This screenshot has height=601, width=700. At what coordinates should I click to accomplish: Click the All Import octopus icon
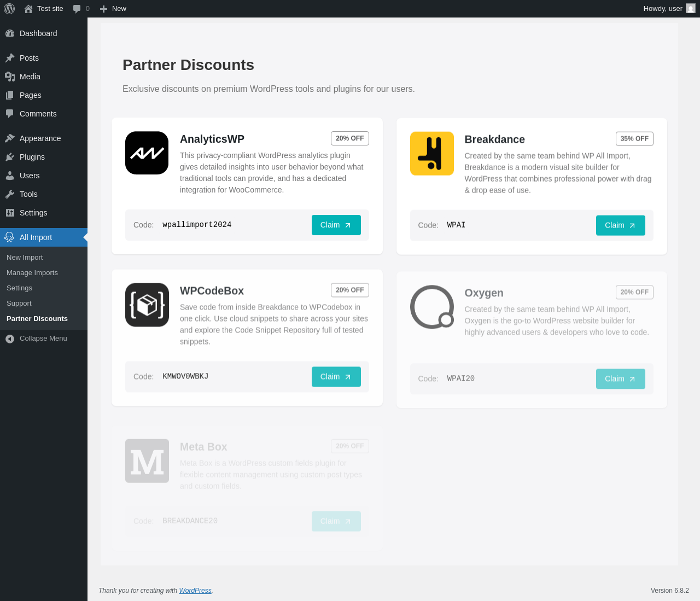pos(9,237)
